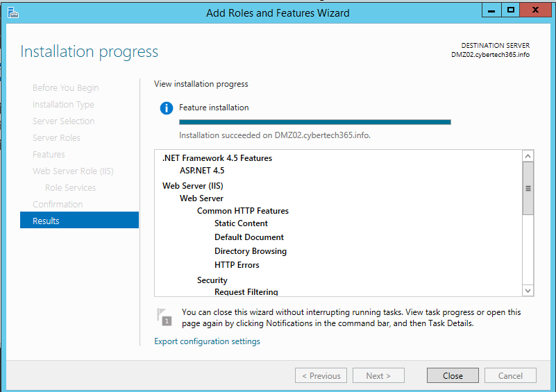Image resolution: width=556 pixels, height=392 pixels.
Task: Click the Previous button
Action: [x=321, y=375]
